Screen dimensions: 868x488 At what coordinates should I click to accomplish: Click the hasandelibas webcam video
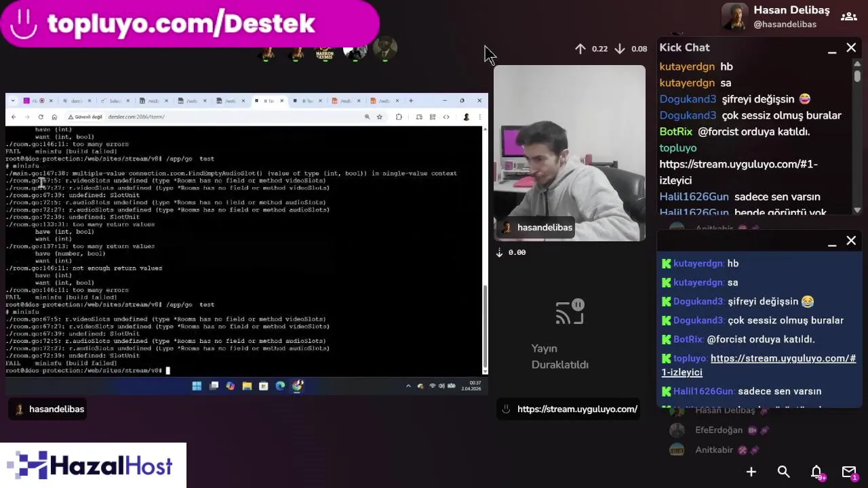570,153
